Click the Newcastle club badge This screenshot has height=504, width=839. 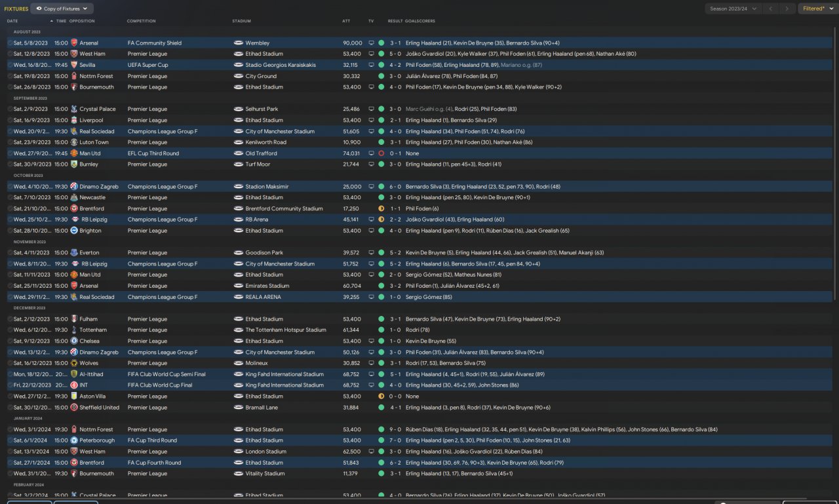(x=74, y=197)
